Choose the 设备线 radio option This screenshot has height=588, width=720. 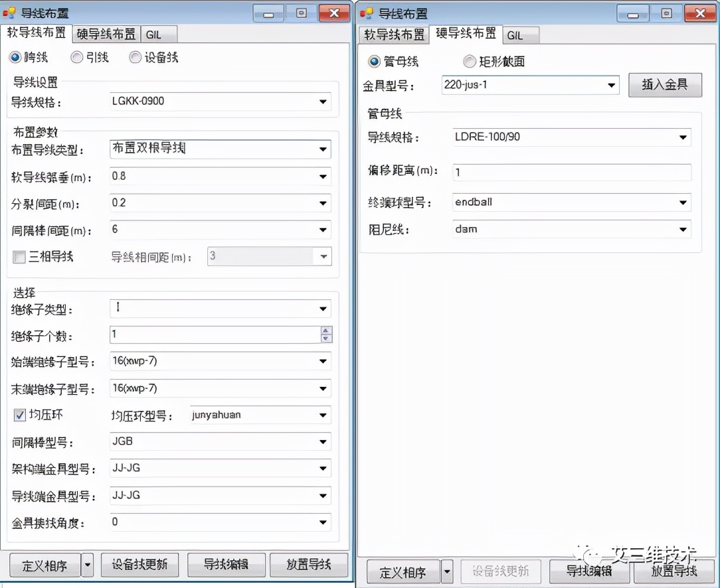click(135, 58)
